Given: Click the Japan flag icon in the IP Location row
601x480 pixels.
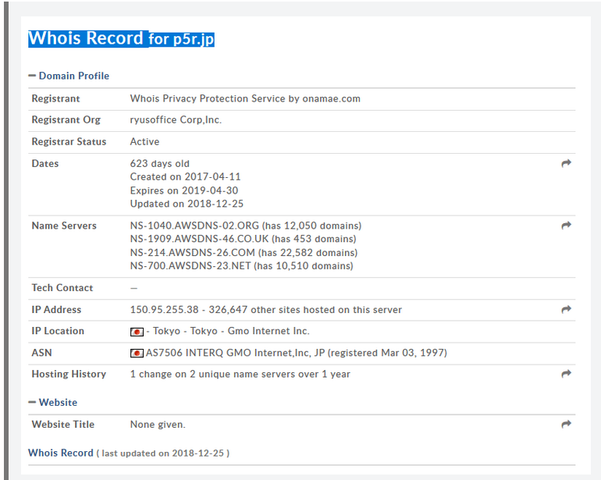Looking at the screenshot, I should pyautogui.click(x=137, y=332).
